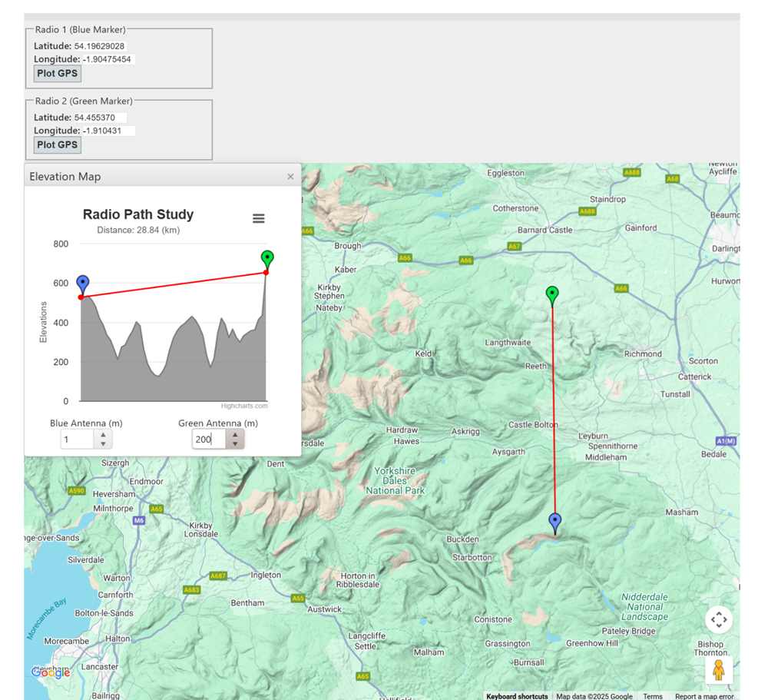The width and height of the screenshot is (758, 700).
Task: Open the map Terms link
Action: click(653, 696)
